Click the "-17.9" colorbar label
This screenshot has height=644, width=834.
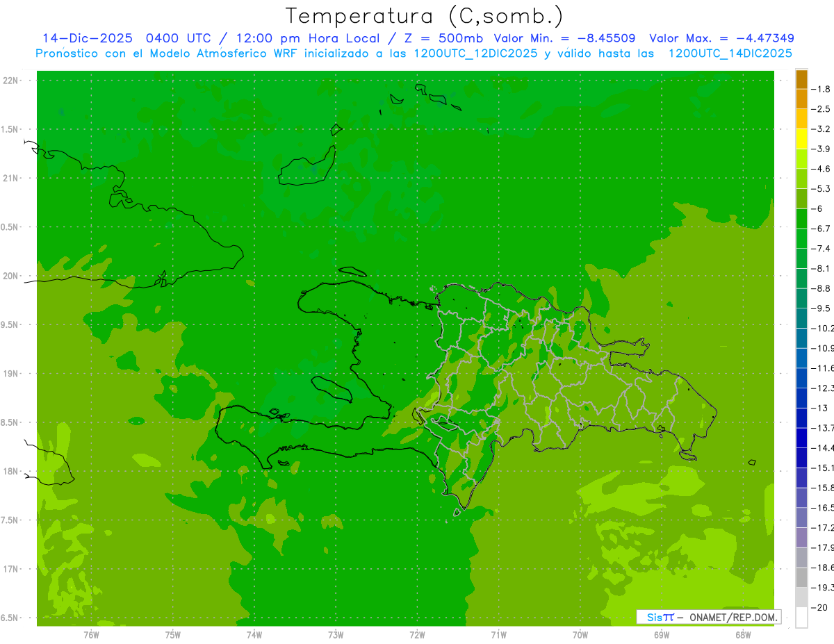click(x=823, y=547)
